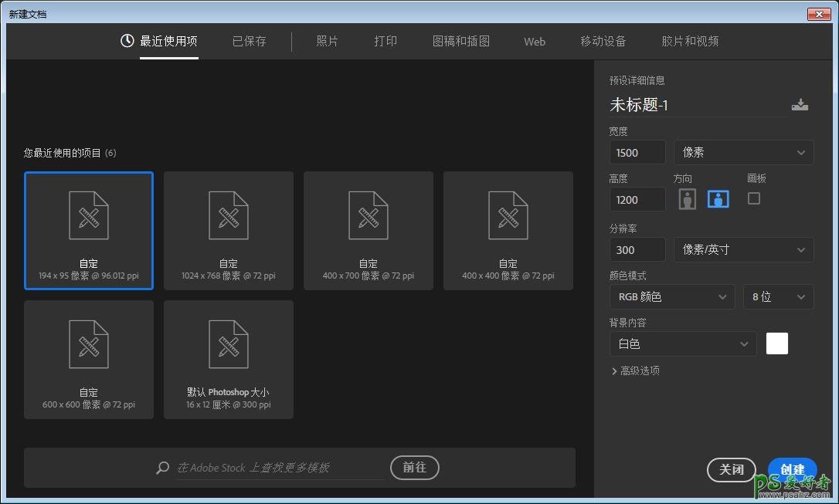Switch to the 图稿和插图 tab

[x=461, y=41]
